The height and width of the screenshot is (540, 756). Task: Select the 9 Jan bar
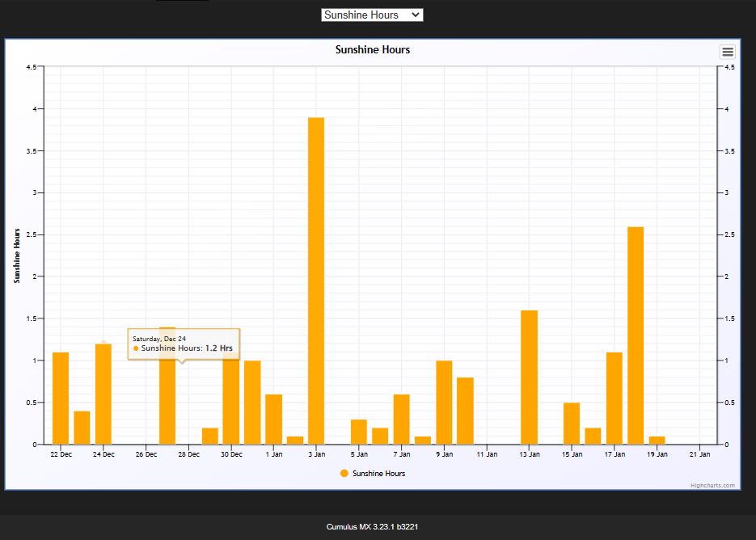[x=444, y=402]
